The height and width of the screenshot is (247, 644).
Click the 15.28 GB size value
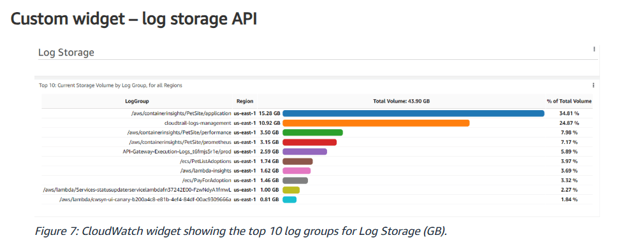(x=270, y=113)
